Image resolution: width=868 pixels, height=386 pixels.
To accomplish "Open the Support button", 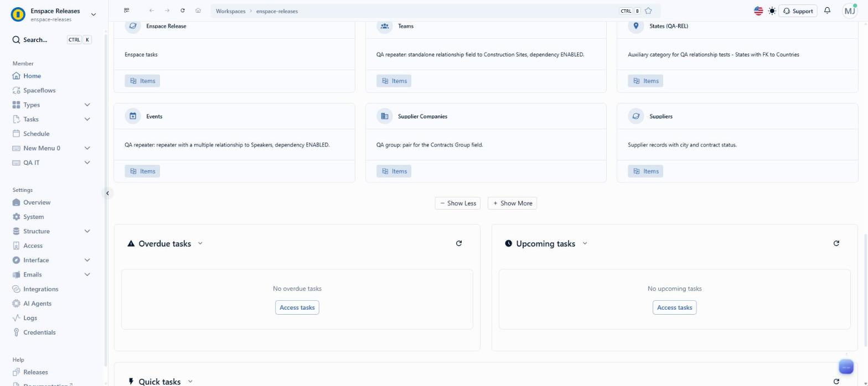I will point(798,11).
